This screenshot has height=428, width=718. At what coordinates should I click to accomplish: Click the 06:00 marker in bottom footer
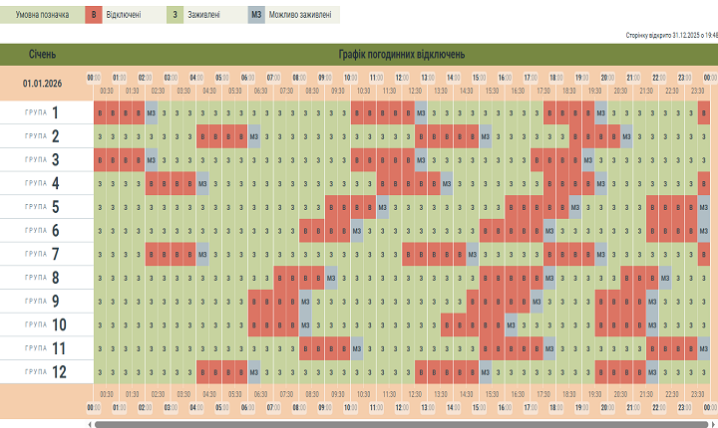coord(247,408)
